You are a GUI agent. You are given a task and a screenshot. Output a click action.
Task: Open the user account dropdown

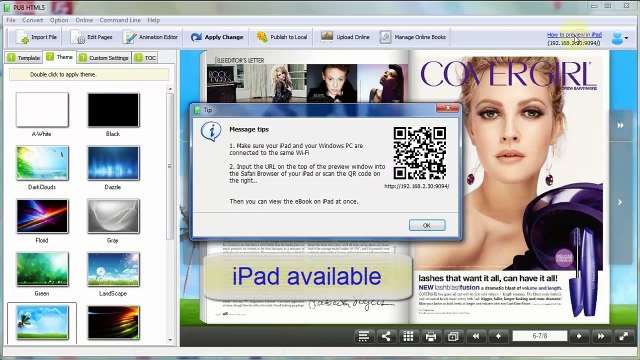click(x=620, y=38)
